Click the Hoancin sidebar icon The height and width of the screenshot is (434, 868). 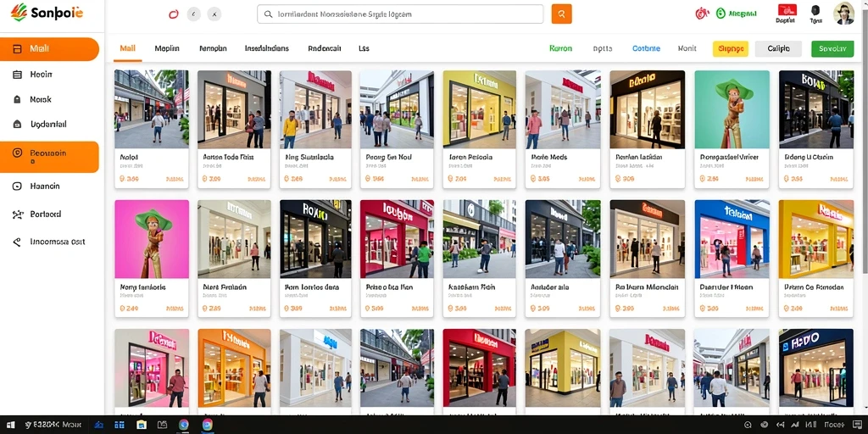click(x=17, y=186)
